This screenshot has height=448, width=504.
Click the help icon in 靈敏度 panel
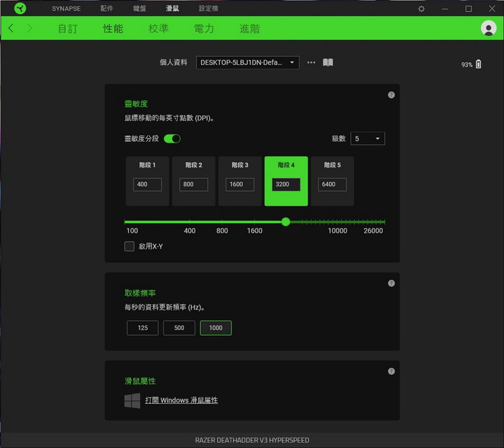point(391,95)
